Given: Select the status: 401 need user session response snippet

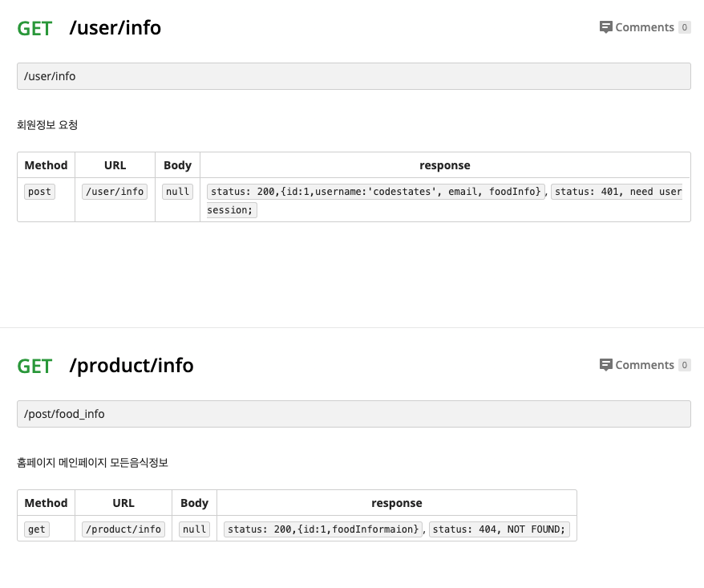Looking at the screenshot, I should pyautogui.click(x=617, y=192).
